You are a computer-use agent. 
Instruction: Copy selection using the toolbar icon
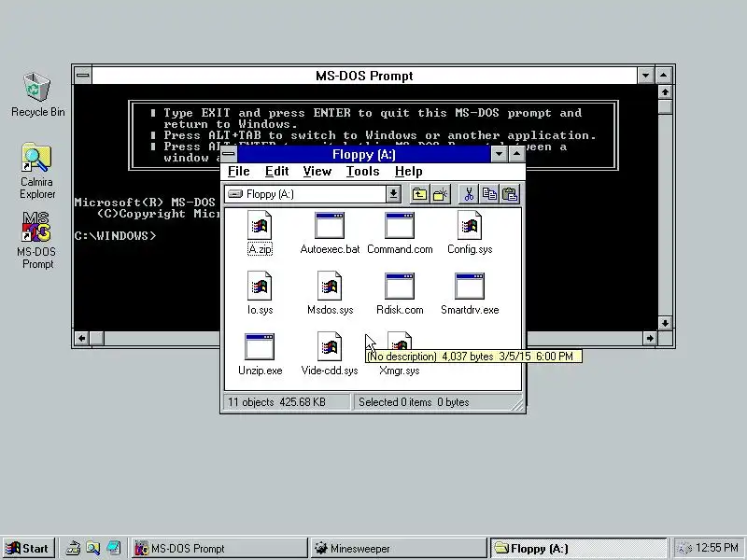[x=489, y=194]
